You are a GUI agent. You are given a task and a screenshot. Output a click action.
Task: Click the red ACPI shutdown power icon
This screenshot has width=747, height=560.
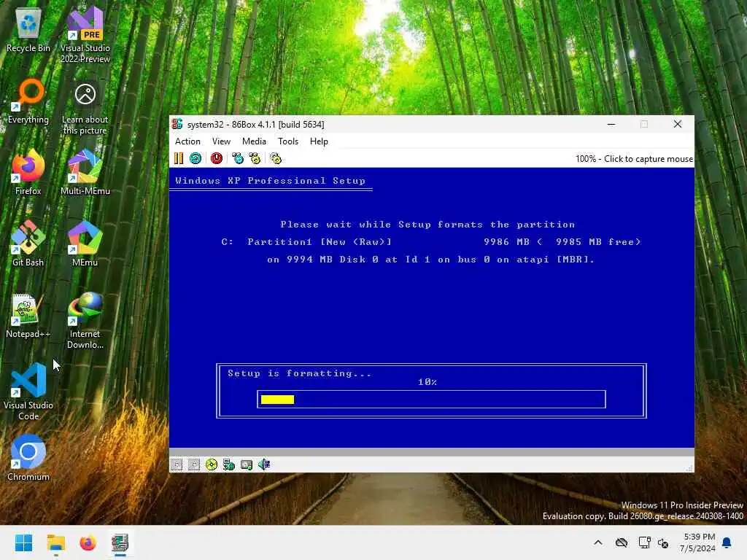click(217, 158)
